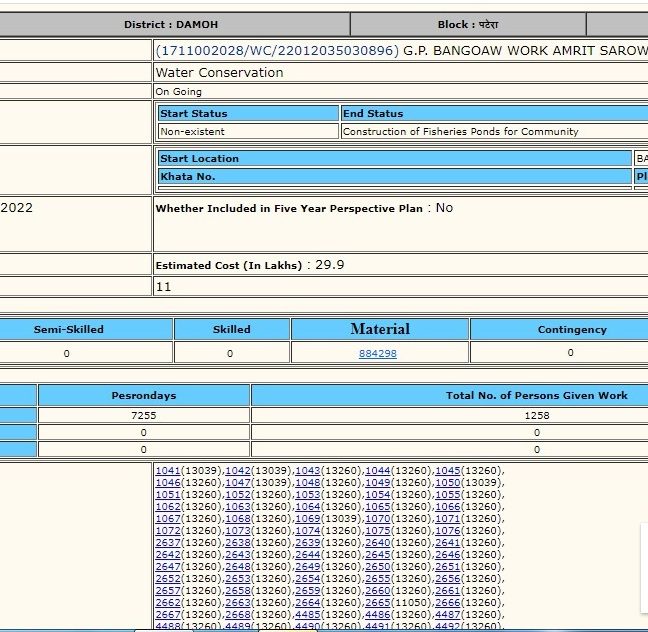This screenshot has width=648, height=632.
Task: Open muster roll link 2656
Action: [x=448, y=578]
